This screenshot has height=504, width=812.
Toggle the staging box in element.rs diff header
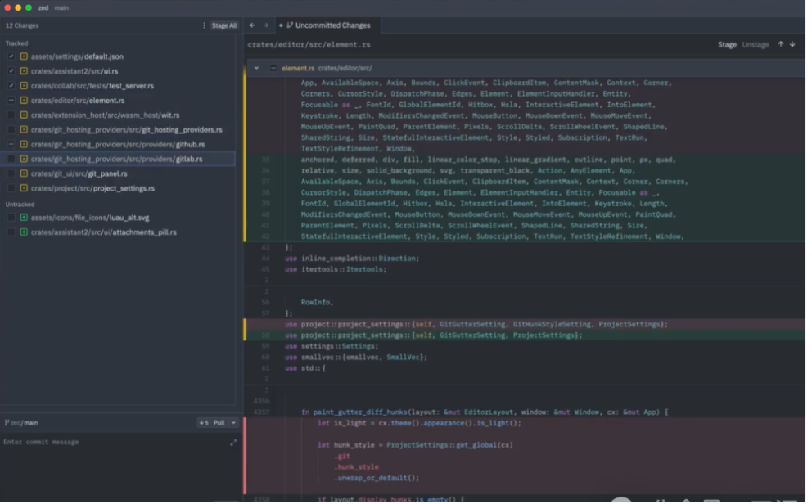pos(273,68)
